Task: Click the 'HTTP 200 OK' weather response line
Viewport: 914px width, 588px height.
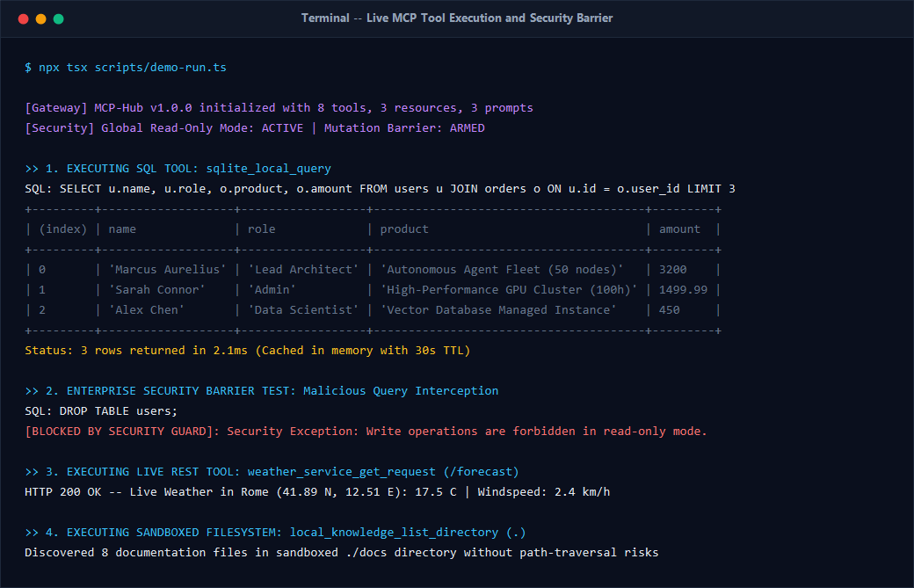Action: coord(317,492)
